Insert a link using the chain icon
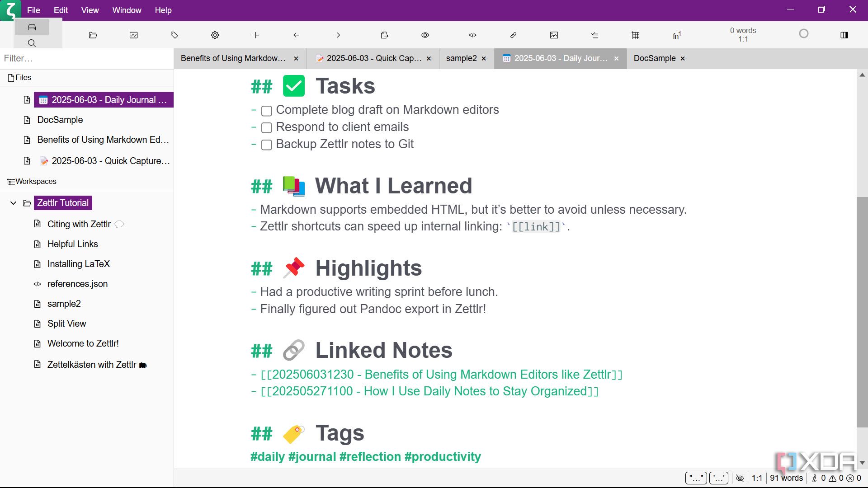 [x=514, y=35]
